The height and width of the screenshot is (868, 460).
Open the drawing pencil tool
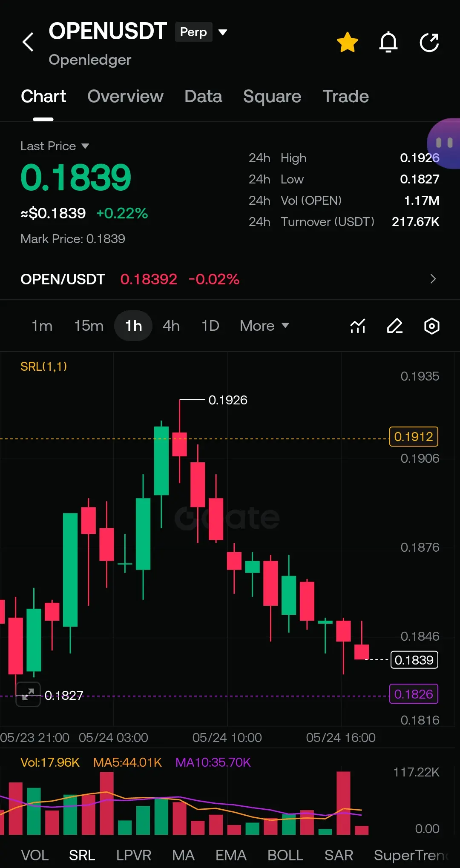point(395,326)
